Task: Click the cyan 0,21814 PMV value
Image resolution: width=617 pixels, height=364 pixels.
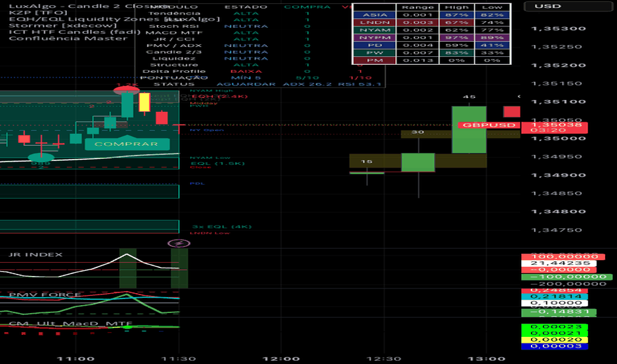Action: pyautogui.click(x=554, y=296)
